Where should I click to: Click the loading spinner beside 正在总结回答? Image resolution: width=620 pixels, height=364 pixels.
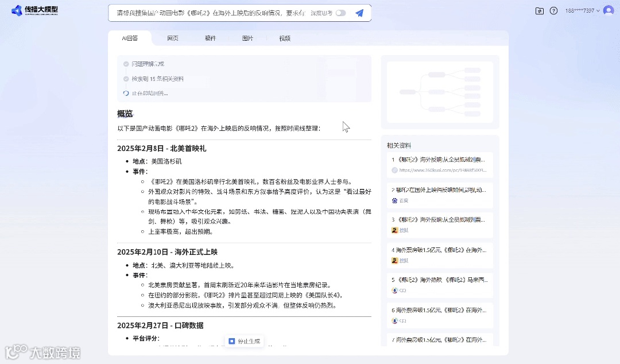tap(126, 94)
